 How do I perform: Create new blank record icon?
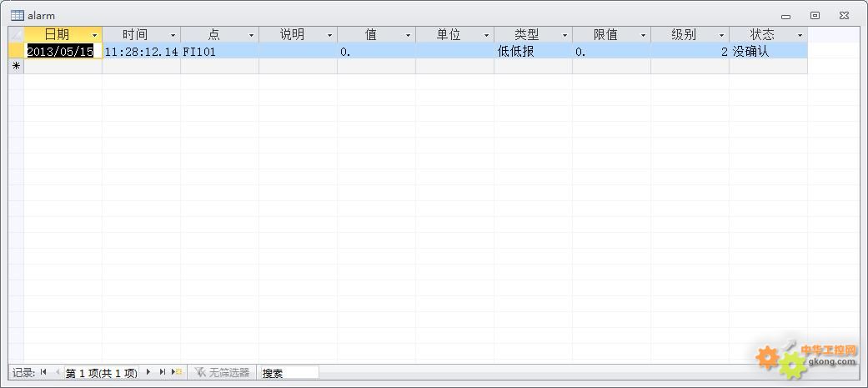(177, 372)
